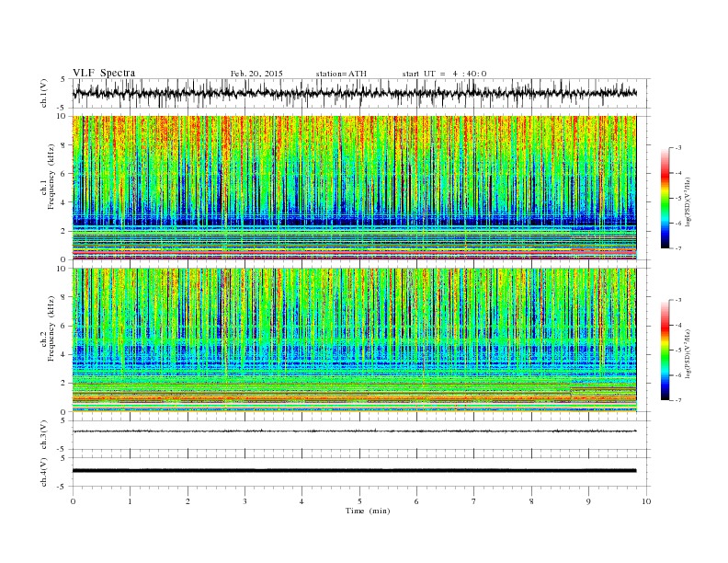Click the ch.3 voltage waveform trace
The width and height of the screenshot is (728, 563).
[354, 431]
